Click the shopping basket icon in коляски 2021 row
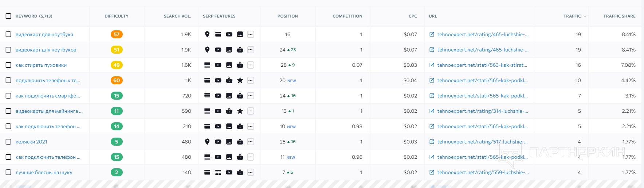Viewport: 644px width, 188px height. [x=240, y=142]
